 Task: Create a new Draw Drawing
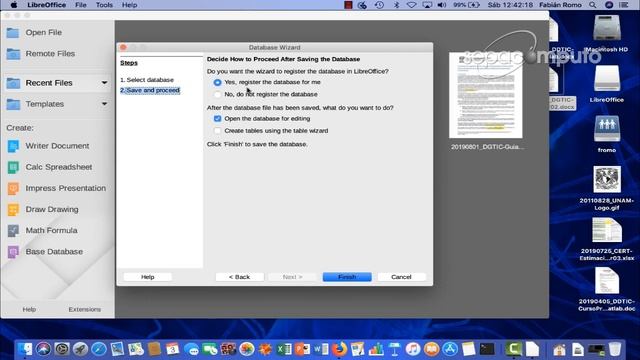coord(52,209)
